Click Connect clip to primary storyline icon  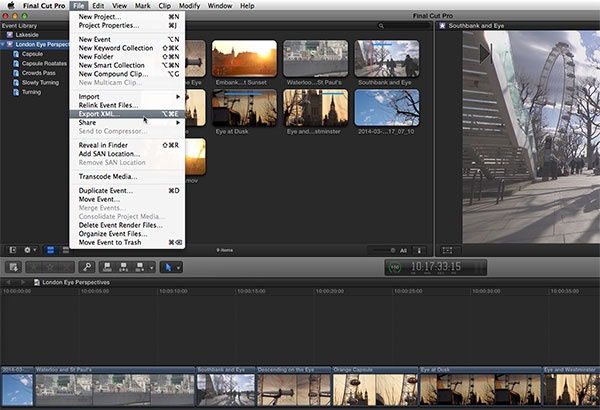click(x=107, y=267)
